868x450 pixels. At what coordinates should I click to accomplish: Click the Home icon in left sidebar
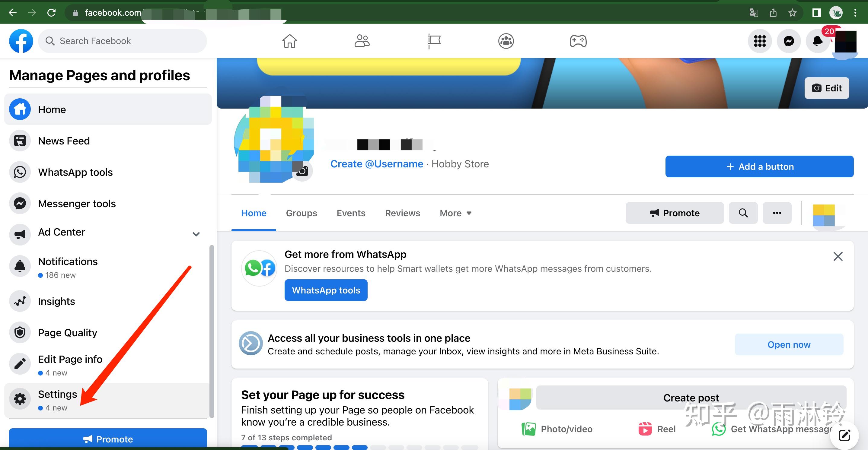[x=20, y=109]
